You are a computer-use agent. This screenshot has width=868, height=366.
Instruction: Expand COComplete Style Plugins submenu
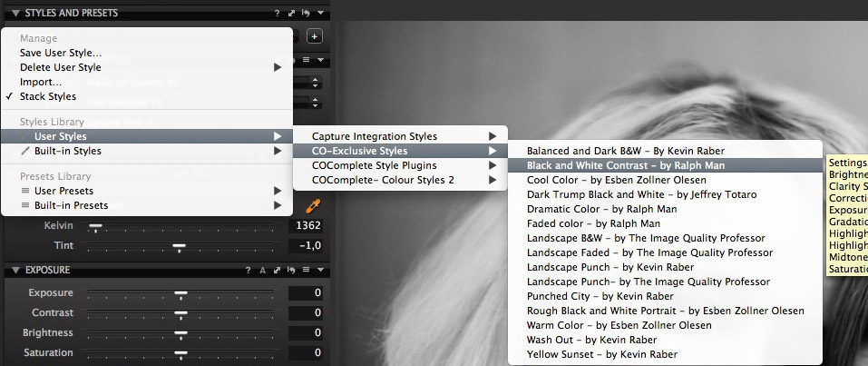[400, 165]
